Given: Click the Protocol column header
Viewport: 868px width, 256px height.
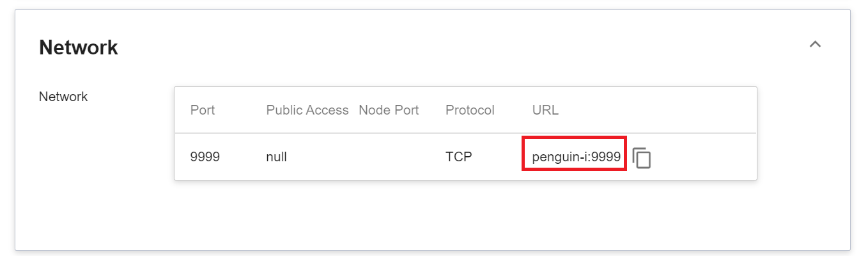Looking at the screenshot, I should tap(470, 110).
